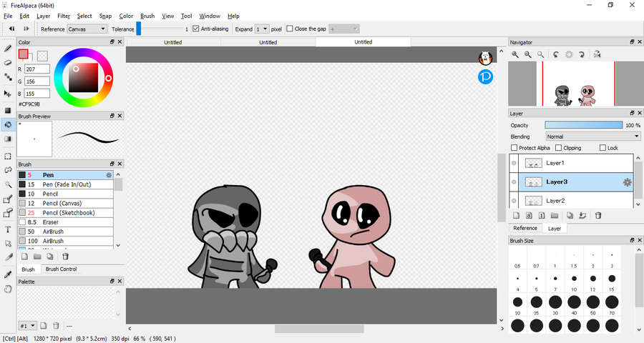Select the Text tool
Viewport: 644px width, 343px height.
8,230
